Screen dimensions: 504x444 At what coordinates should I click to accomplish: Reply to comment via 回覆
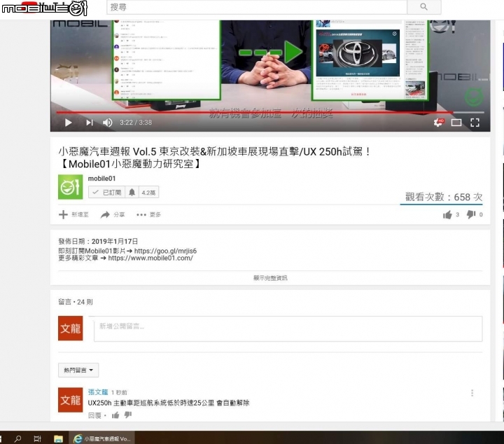pyautogui.click(x=94, y=415)
